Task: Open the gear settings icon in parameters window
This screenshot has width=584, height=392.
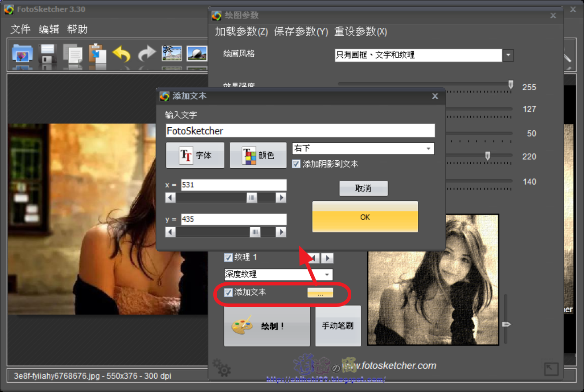Action: pos(221,368)
